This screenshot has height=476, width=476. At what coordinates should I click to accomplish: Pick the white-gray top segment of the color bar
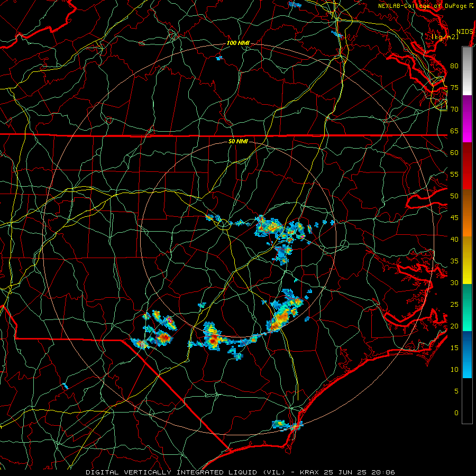pos(467,71)
